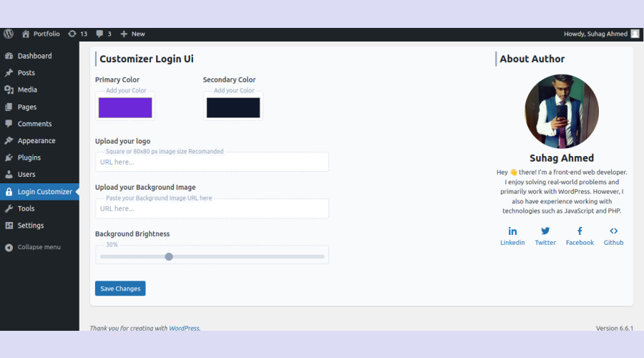Screen dimensions: 644x358
Task: Open the 13 pending updates icon
Action: pyautogui.click(x=72, y=34)
